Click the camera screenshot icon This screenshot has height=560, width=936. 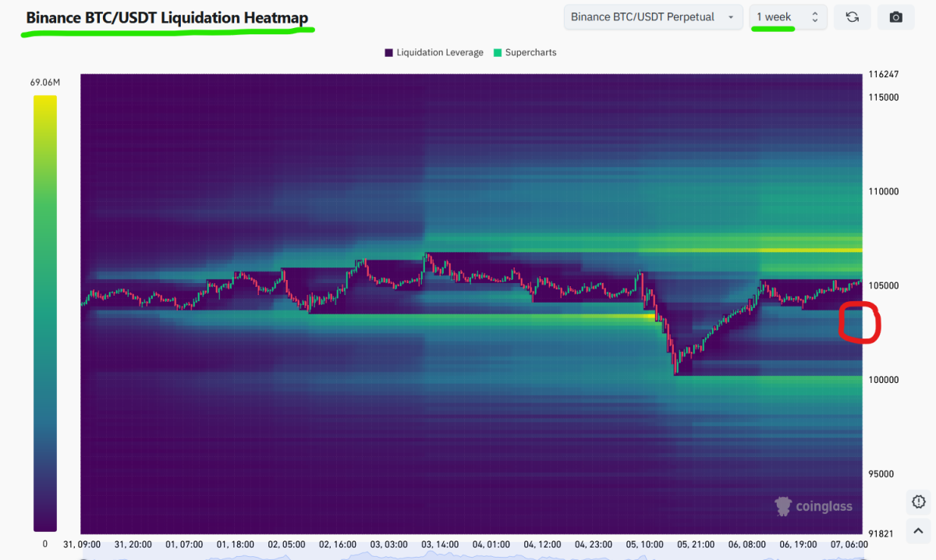pos(896,17)
